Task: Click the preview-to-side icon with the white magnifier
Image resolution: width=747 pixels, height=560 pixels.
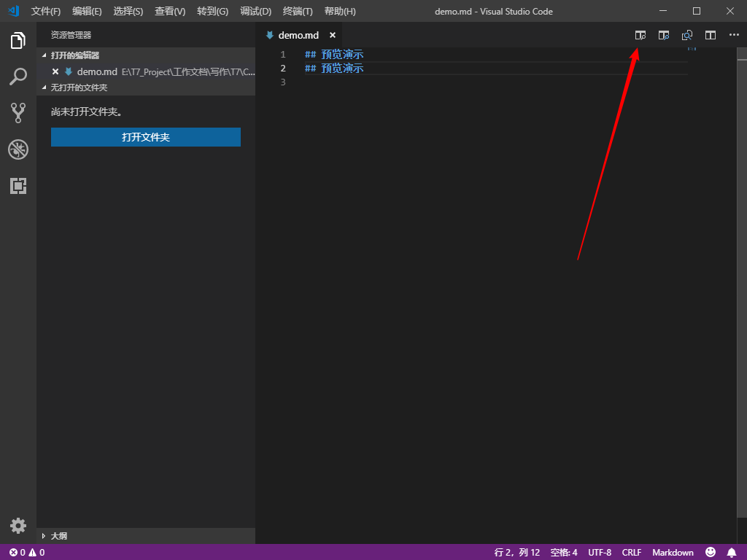Action: click(x=640, y=35)
